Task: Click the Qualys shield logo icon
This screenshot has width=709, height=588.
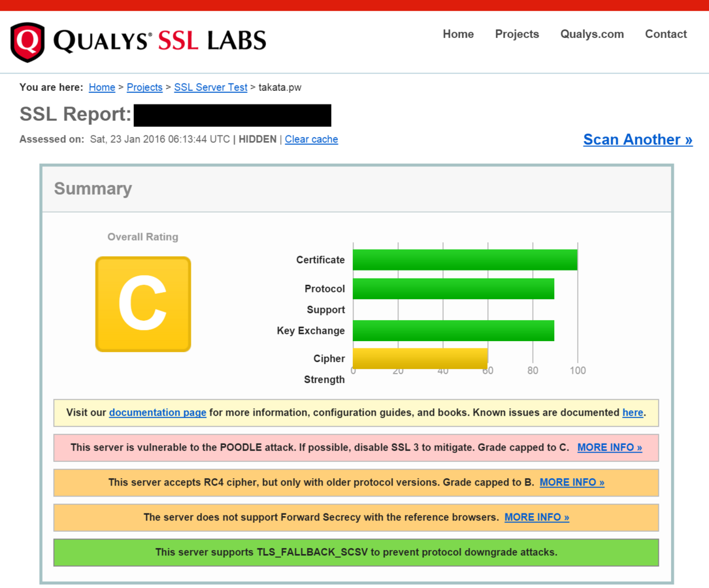Action: 27,42
